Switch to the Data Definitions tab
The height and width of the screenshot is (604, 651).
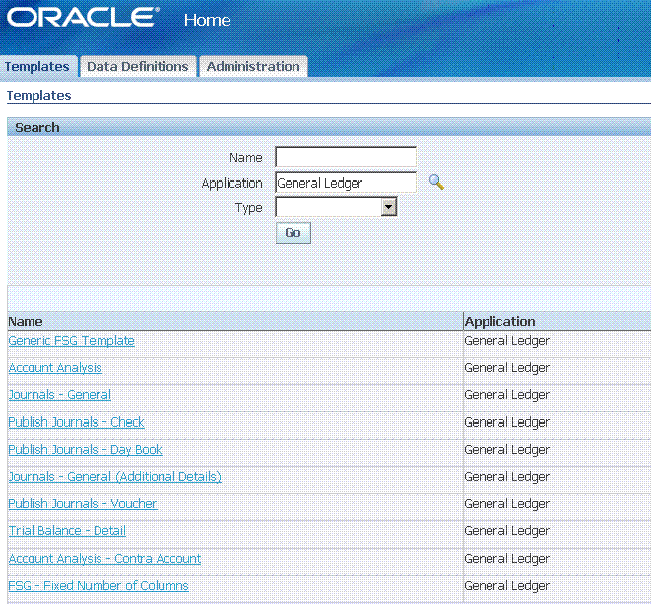pos(138,67)
